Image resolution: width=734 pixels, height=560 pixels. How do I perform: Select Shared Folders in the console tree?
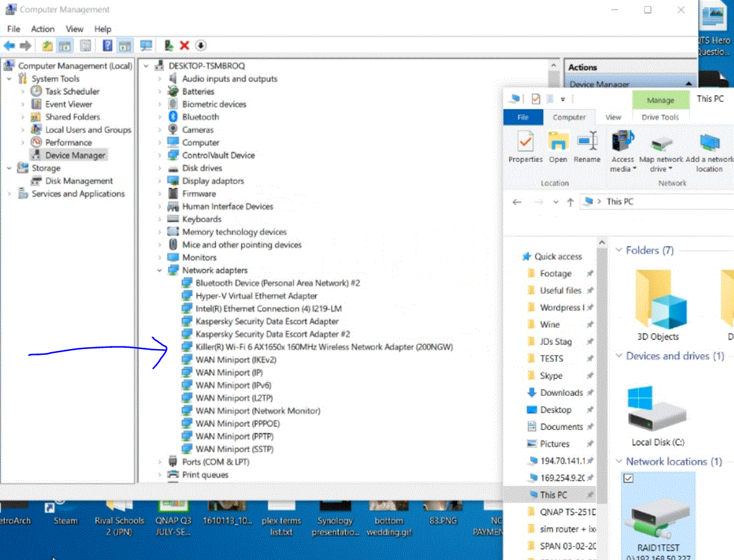[72, 117]
